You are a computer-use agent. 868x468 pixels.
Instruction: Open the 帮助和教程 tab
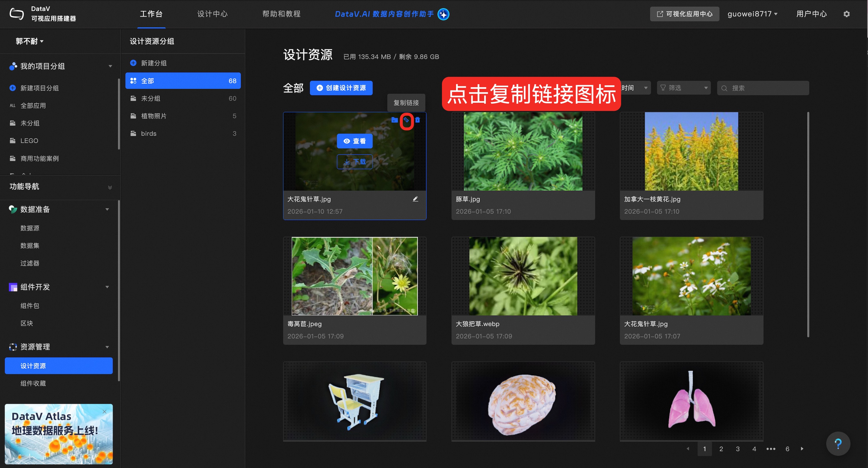(281, 14)
